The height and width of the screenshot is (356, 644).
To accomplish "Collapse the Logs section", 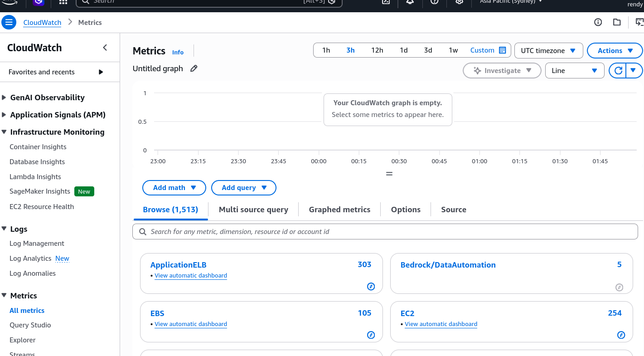I will pyautogui.click(x=4, y=229).
